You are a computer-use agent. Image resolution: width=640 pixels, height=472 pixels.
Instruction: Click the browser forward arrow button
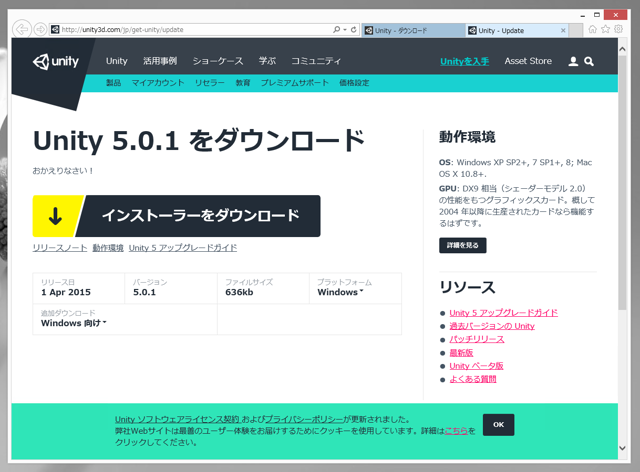[x=40, y=29]
